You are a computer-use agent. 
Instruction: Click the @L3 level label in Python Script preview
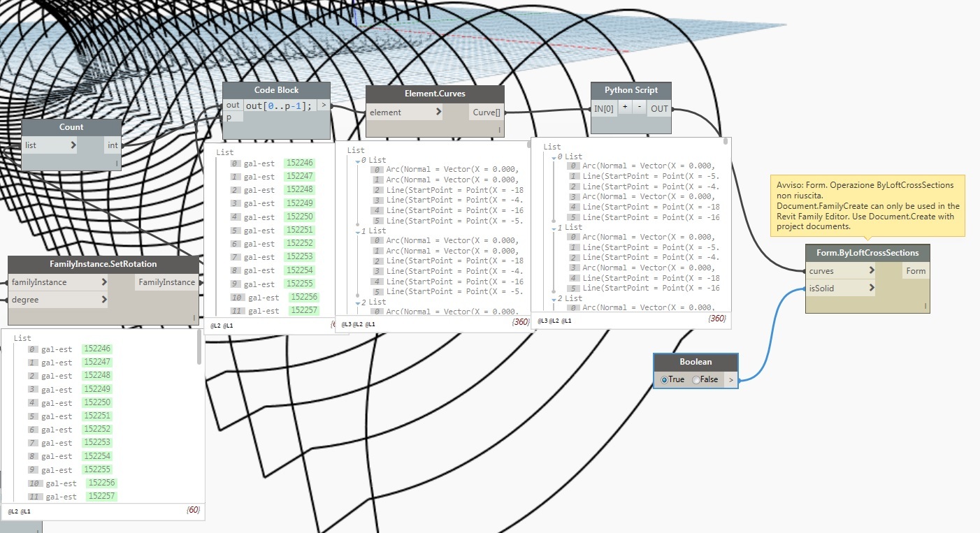[x=542, y=321]
